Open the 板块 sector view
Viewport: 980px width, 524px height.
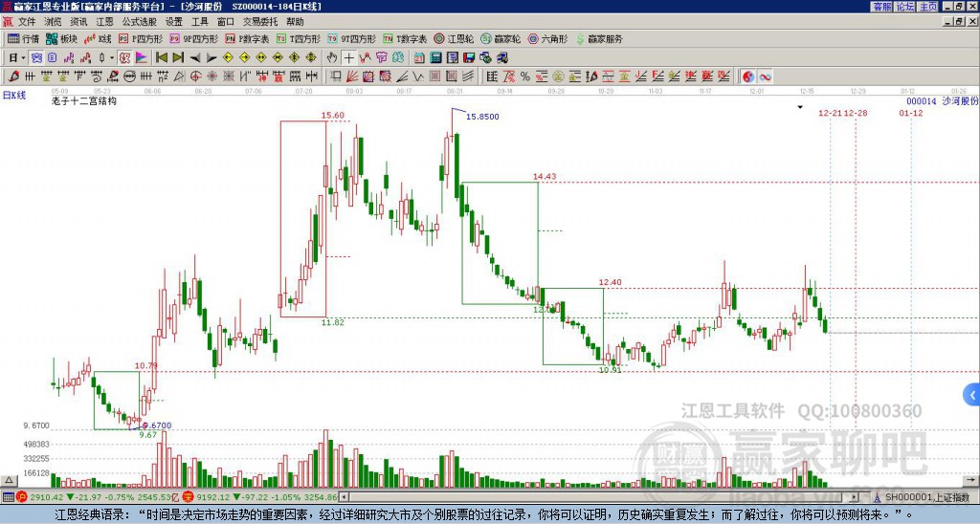[62, 38]
